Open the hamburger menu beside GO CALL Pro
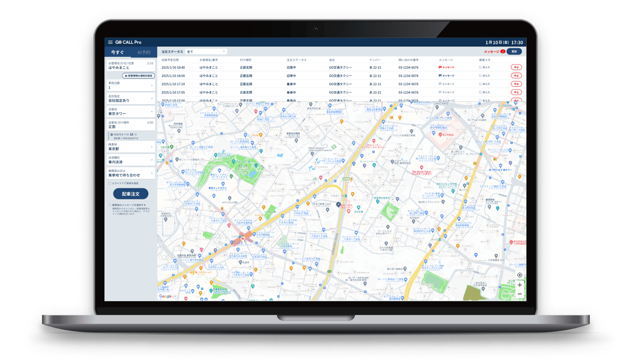Screen dimensions: 641x364 110,42
